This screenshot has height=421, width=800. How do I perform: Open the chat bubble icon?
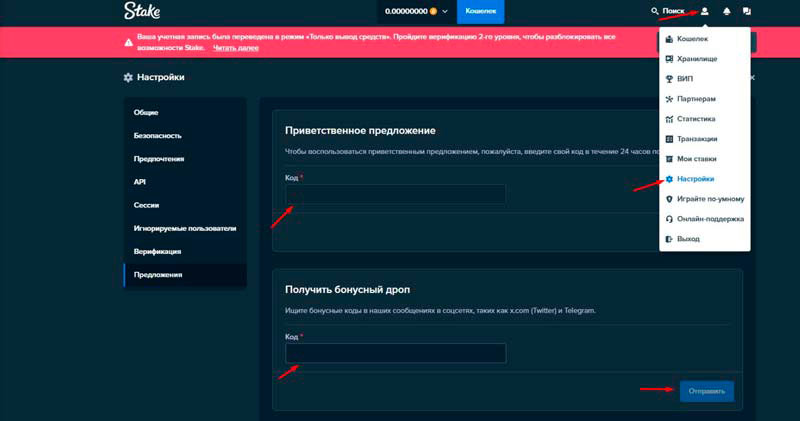747,12
